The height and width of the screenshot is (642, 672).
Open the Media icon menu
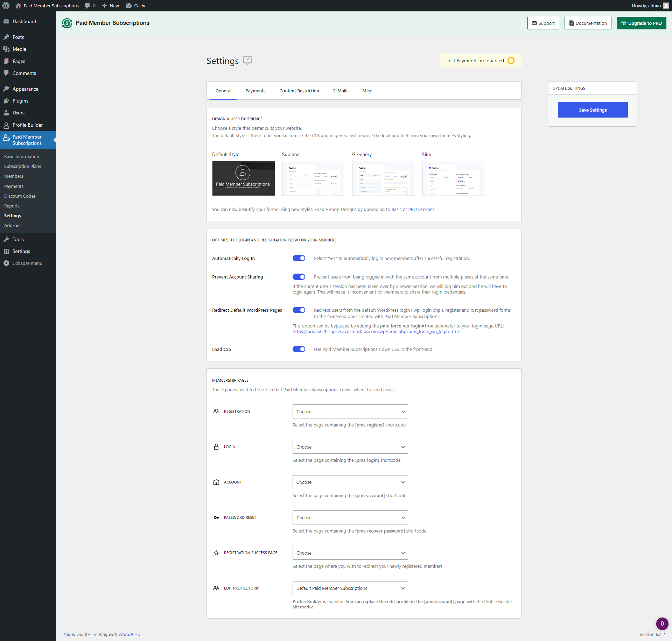tap(6, 49)
